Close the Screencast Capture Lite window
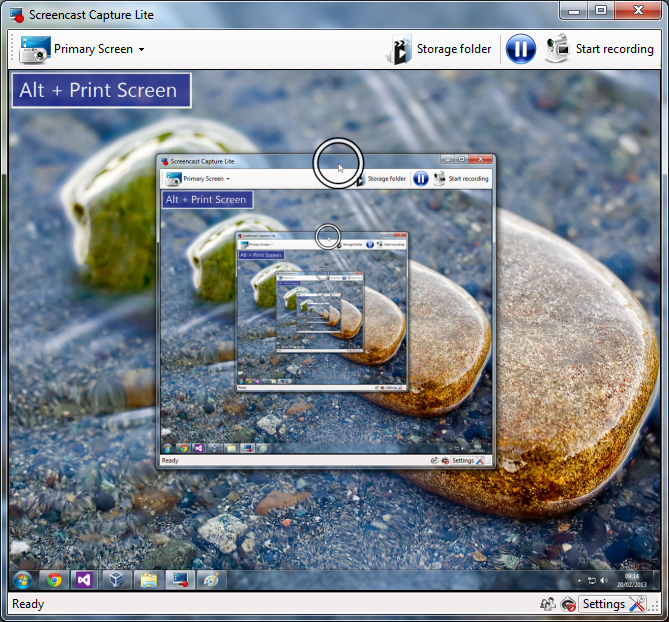This screenshot has height=622, width=669. pyautogui.click(x=638, y=10)
